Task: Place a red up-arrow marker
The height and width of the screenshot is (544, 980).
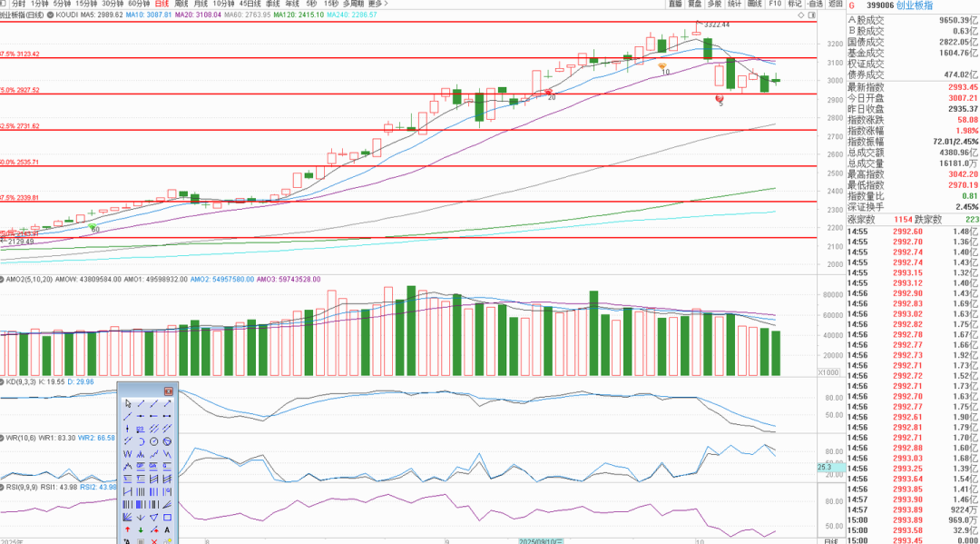Action: coord(128,529)
